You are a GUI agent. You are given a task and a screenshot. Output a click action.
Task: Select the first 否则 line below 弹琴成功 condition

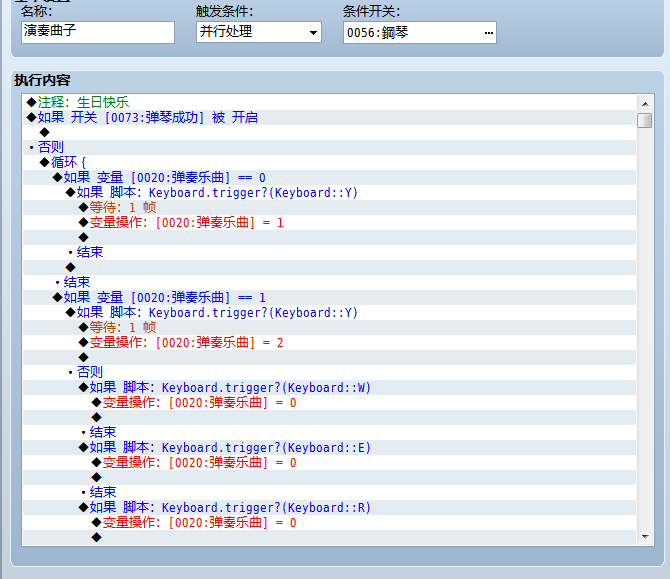tap(329, 147)
